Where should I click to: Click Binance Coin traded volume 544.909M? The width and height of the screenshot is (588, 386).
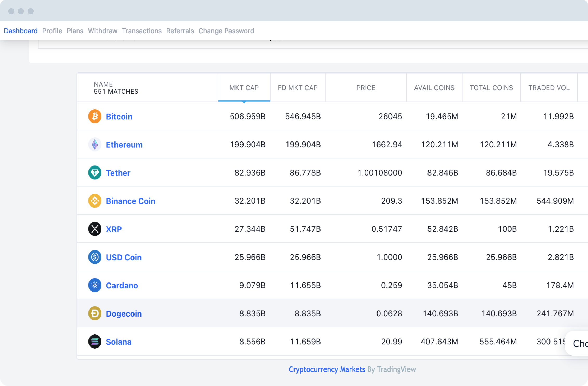(x=555, y=201)
